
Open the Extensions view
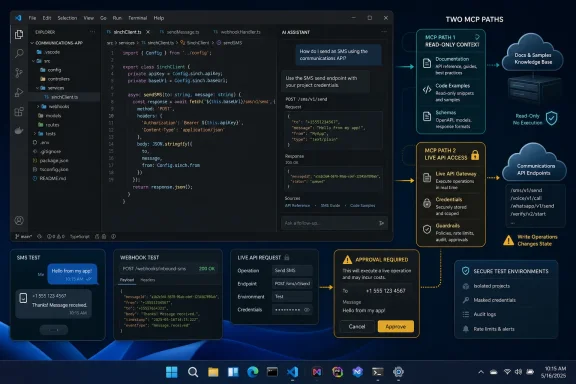pyautogui.click(x=19, y=111)
